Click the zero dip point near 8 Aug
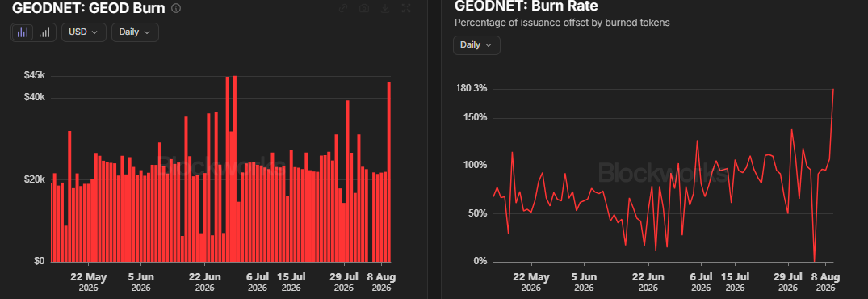Screen dimensions: 868x299 point(814,261)
